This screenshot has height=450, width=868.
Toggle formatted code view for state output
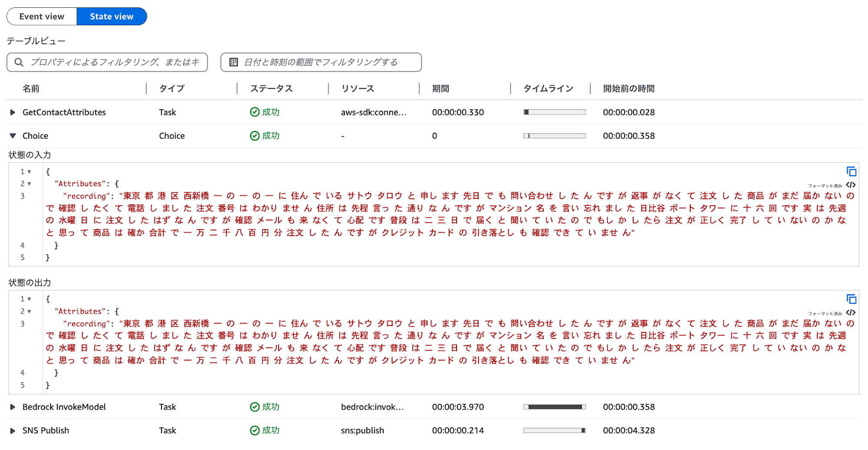click(x=851, y=312)
